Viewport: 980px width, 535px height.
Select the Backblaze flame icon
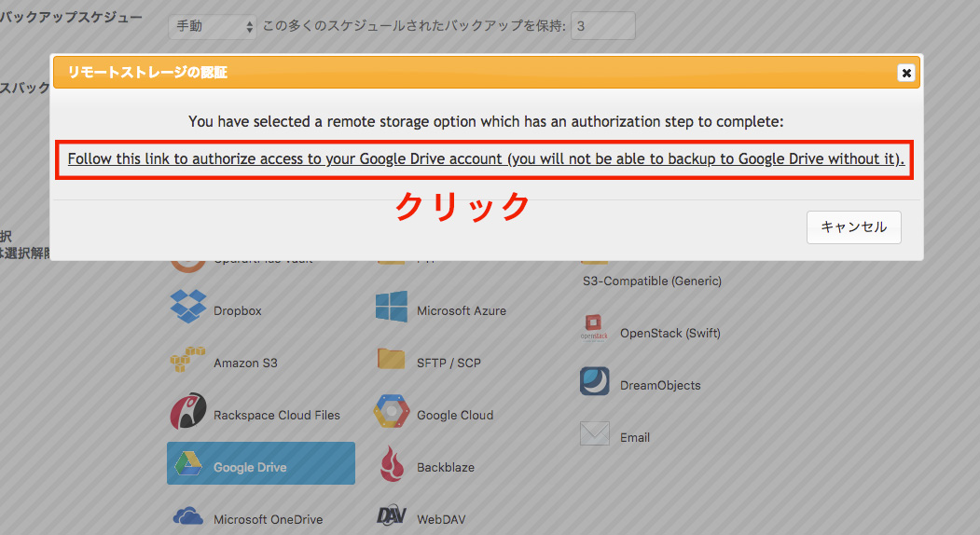392,464
